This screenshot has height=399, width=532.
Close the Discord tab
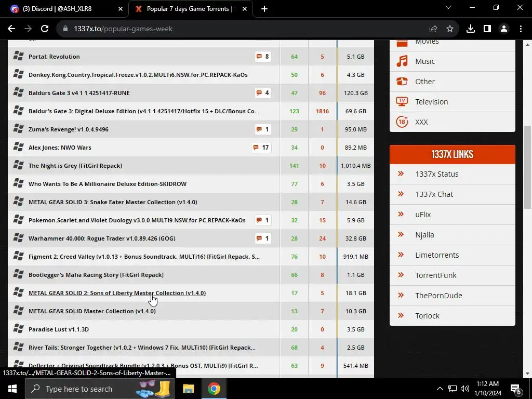click(x=121, y=9)
